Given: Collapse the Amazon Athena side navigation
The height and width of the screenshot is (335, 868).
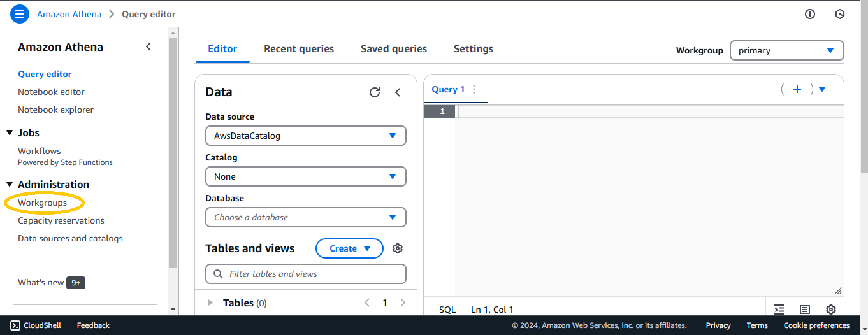Looking at the screenshot, I should (x=148, y=46).
